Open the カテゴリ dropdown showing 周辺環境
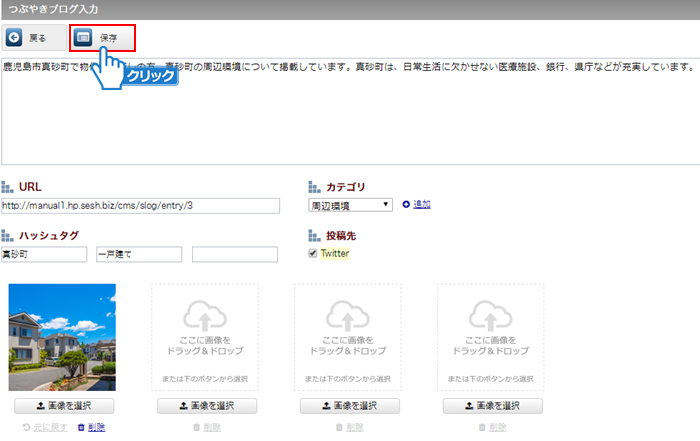Screen dimensions: 700x441 click(x=350, y=205)
